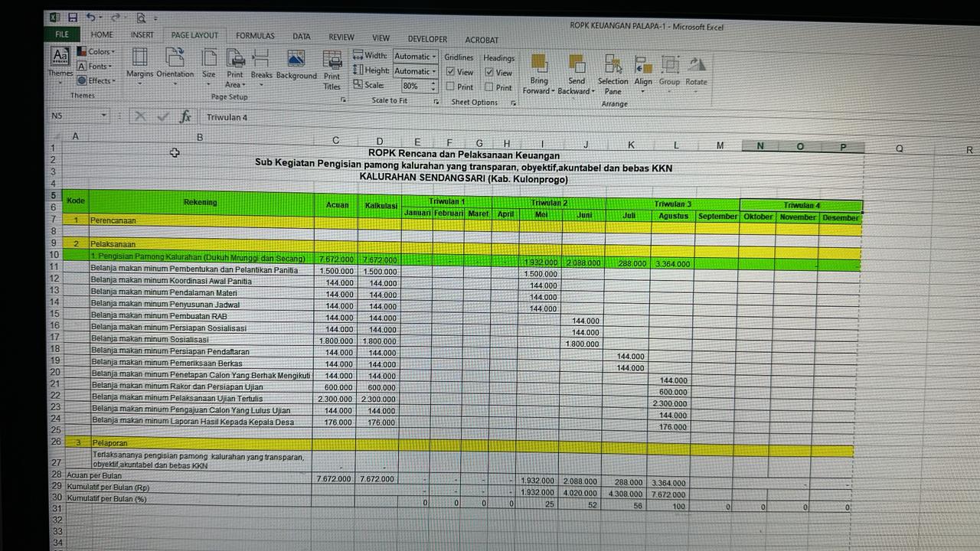980x551 pixels.
Task: Expand the Width Automatic dropdown
Action: 433,57
